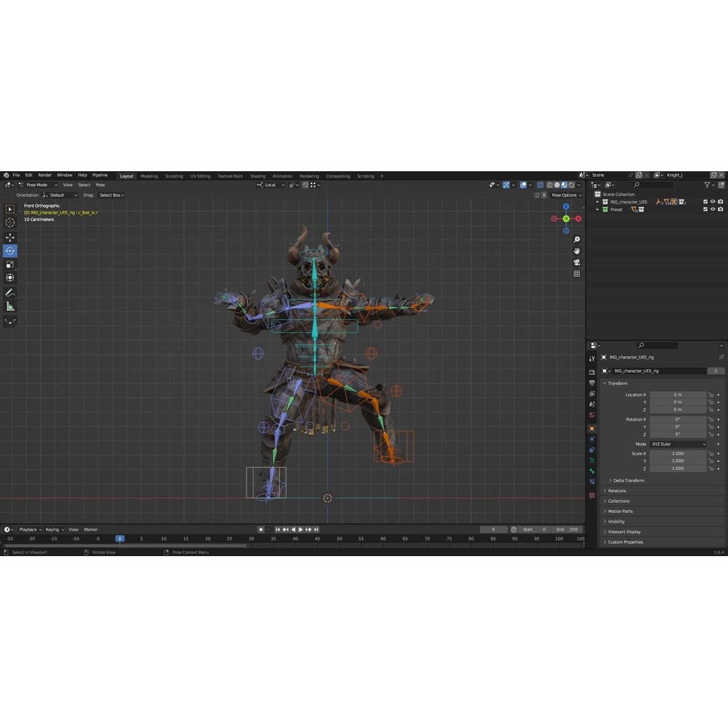Image resolution: width=728 pixels, height=728 pixels.
Task: Open the Scene properties tab
Action: pyautogui.click(x=592, y=404)
